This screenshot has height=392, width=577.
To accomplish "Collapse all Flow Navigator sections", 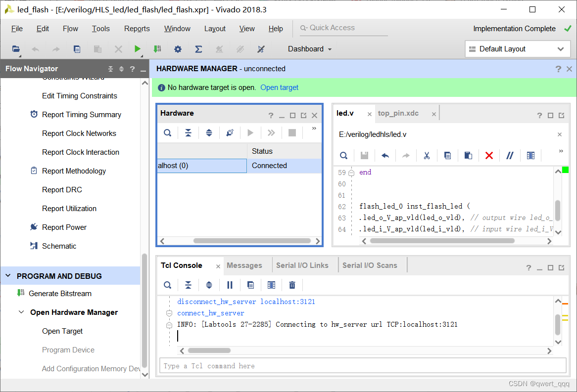I will click(110, 69).
